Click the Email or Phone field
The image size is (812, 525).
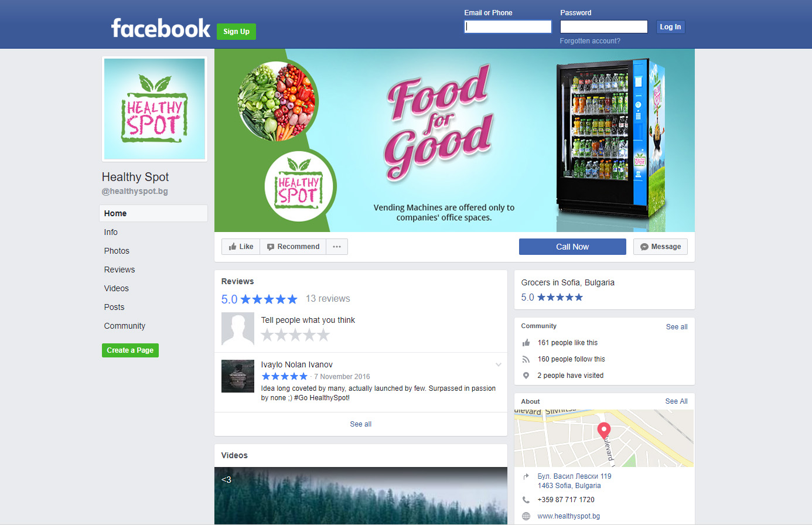508,26
